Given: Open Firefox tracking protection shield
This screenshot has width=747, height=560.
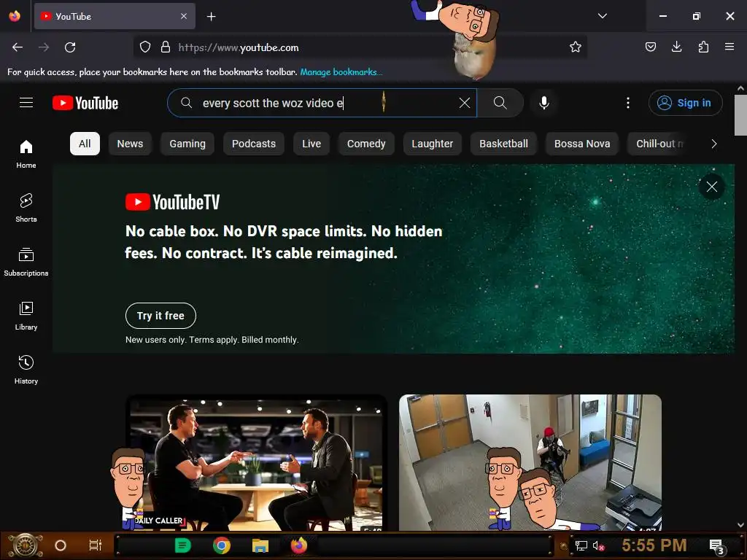Looking at the screenshot, I should (x=145, y=47).
